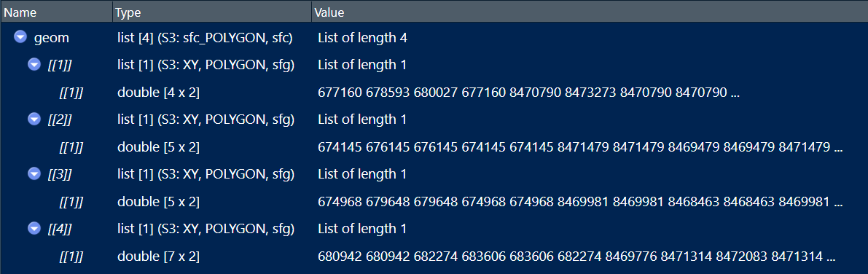
Task: Select the double [7 x 2] matrix row
Action: point(434,257)
